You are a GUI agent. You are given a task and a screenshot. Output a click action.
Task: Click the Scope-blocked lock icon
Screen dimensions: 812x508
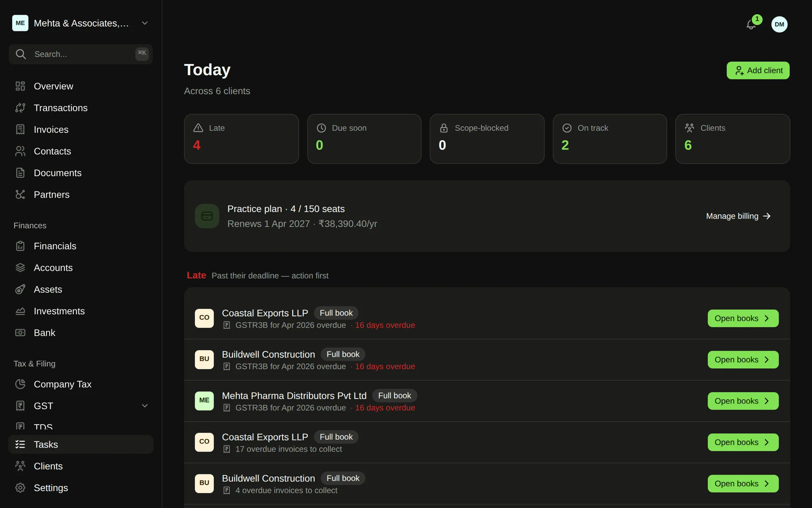(444, 128)
